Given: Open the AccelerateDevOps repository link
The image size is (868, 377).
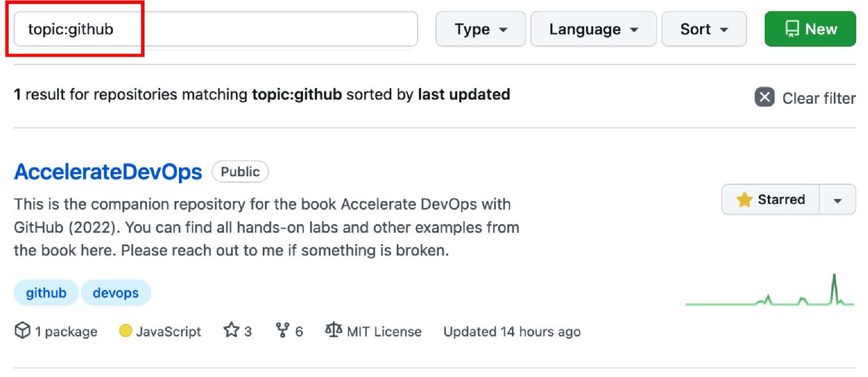Looking at the screenshot, I should [x=108, y=172].
